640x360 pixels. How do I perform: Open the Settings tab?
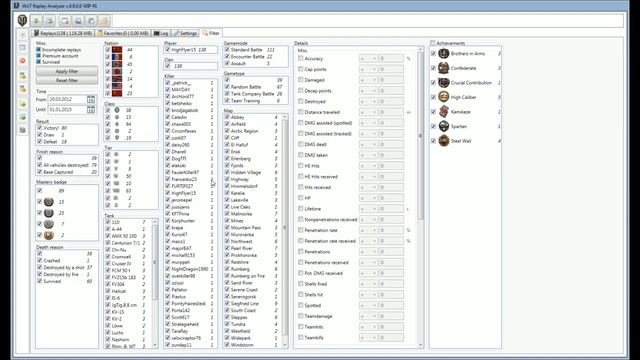185,33
